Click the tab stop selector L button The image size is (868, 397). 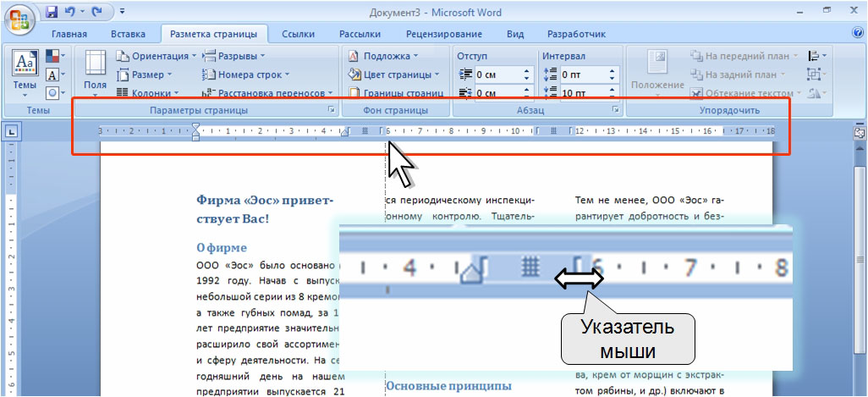pos(11,132)
